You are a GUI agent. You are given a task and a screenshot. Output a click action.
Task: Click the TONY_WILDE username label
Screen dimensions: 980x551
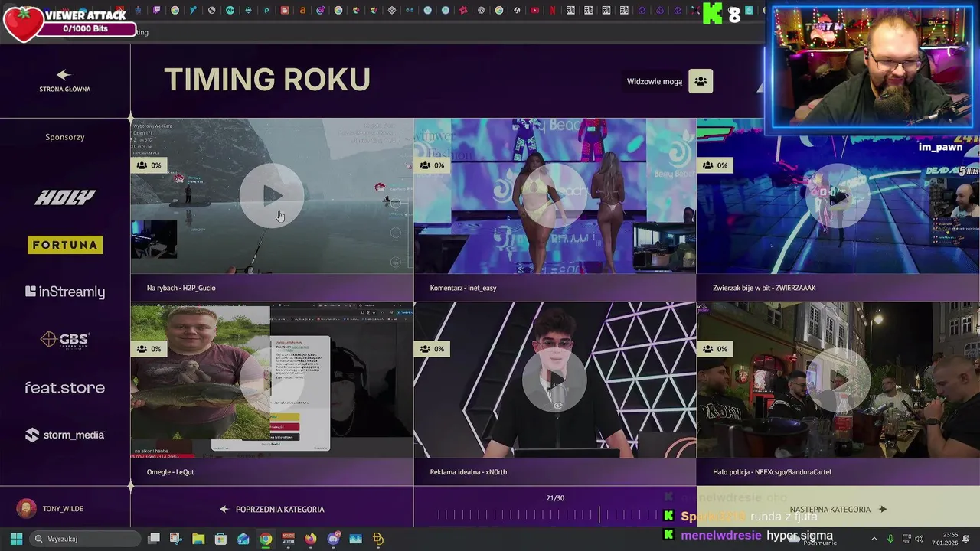[x=63, y=509]
